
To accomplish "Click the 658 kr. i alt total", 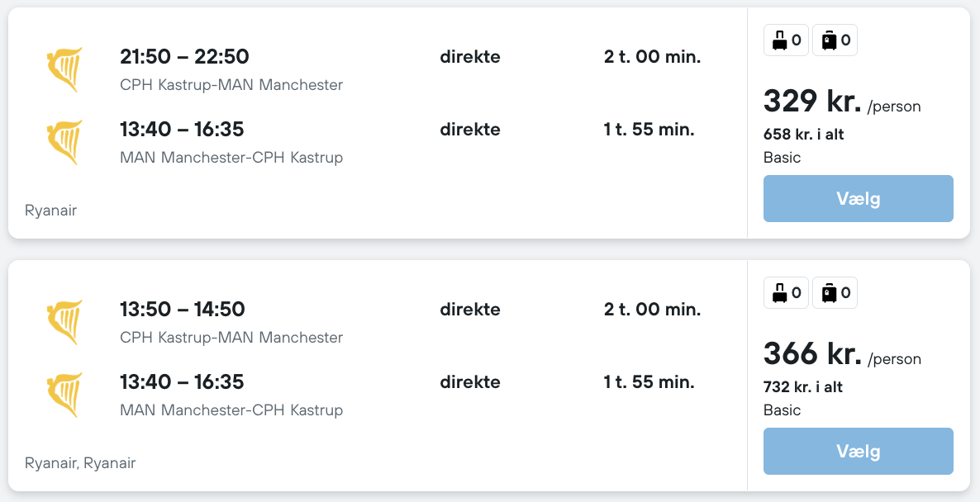I will (803, 135).
